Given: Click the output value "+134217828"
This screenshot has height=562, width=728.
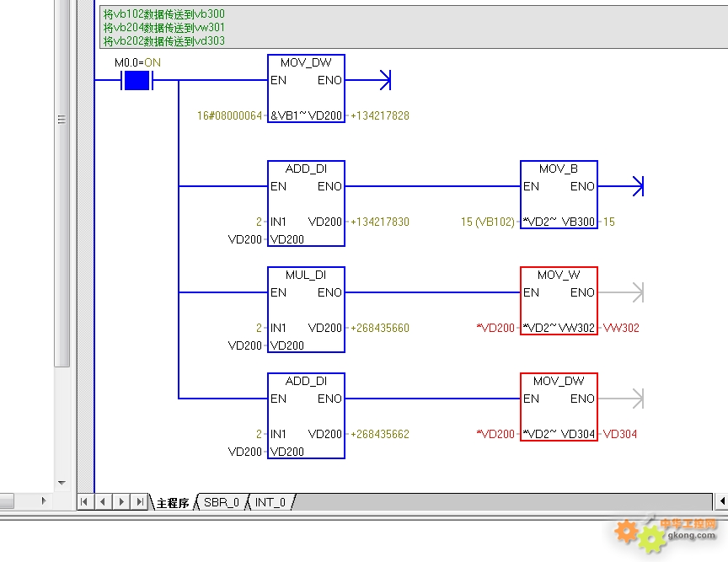Looking at the screenshot, I should pos(380,115).
